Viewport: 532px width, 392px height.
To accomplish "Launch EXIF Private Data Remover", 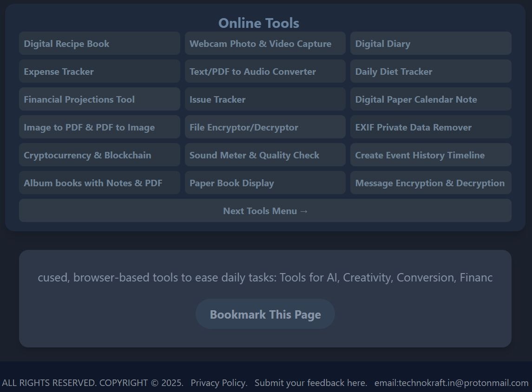I will click(x=430, y=127).
